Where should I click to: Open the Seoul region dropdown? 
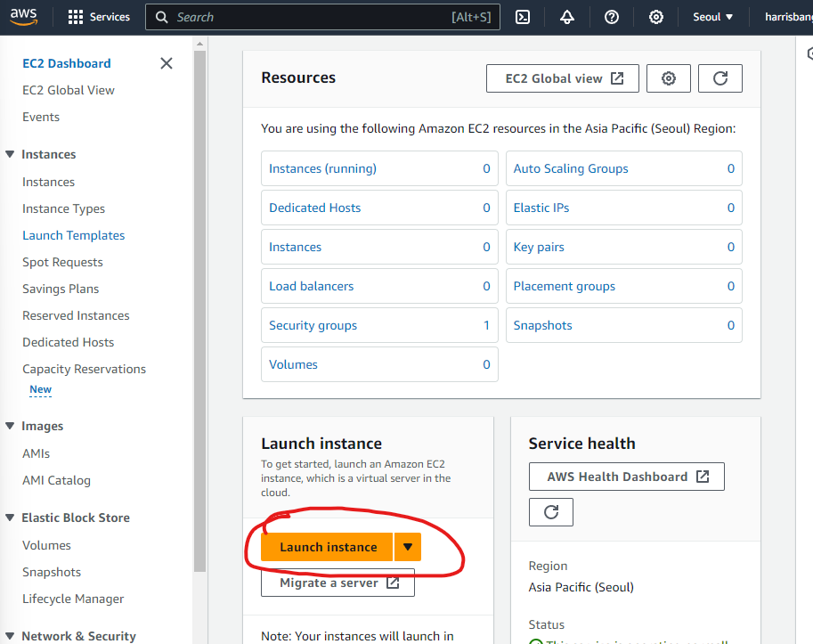[x=713, y=17]
